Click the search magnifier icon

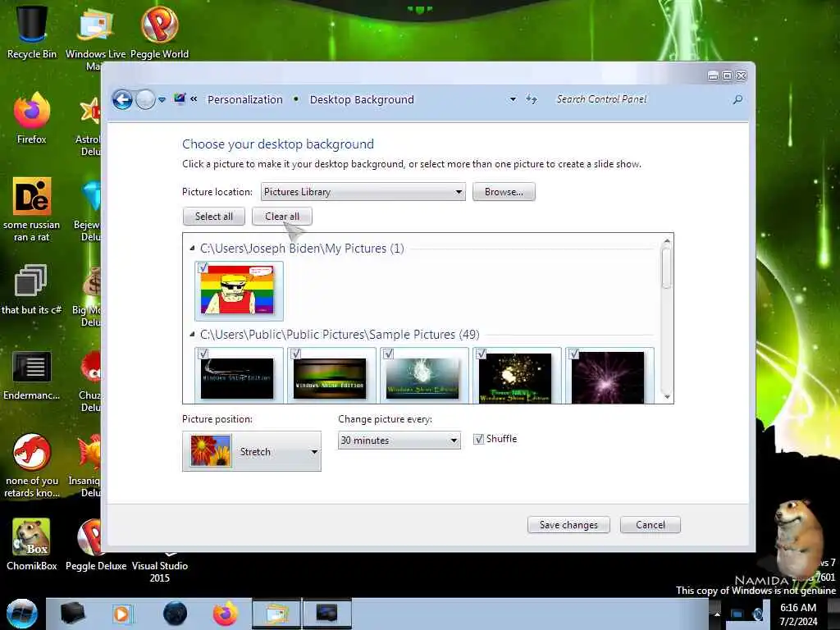[737, 99]
